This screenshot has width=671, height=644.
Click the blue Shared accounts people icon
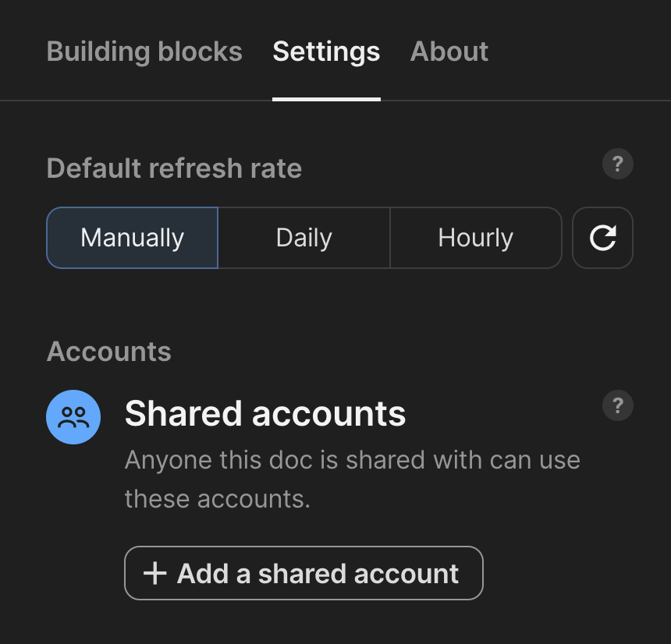[x=73, y=417]
